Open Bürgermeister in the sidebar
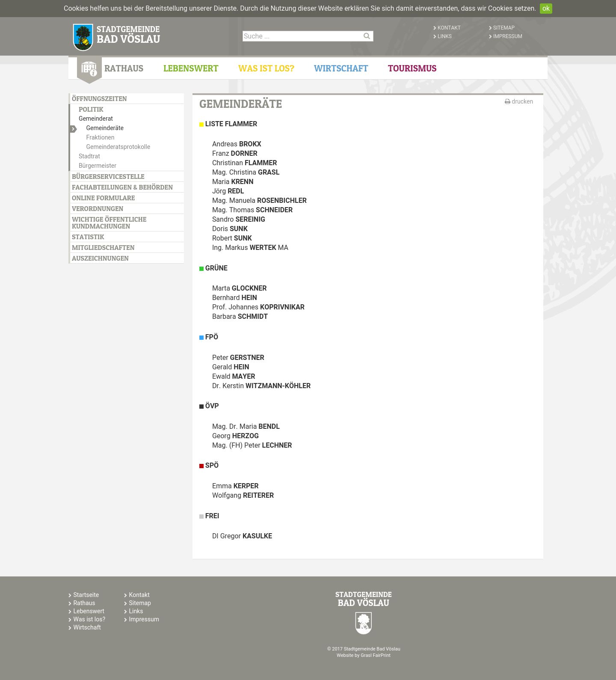The width and height of the screenshot is (616, 680). [98, 166]
